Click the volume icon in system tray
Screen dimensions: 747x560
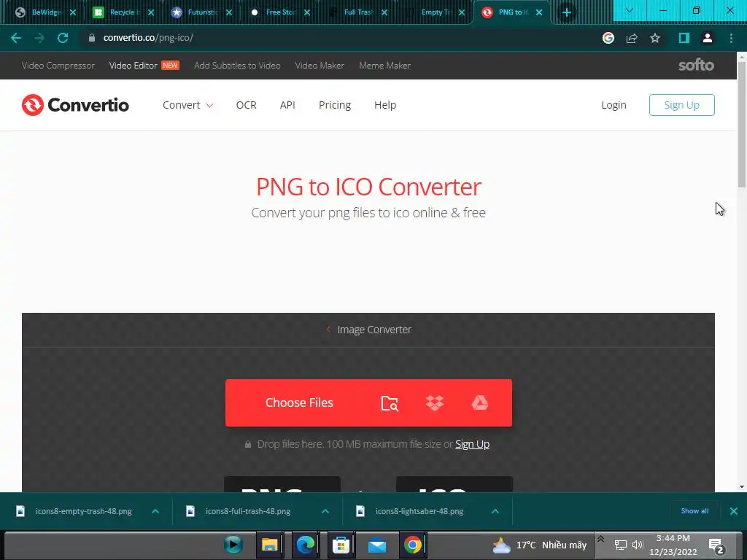point(638,545)
